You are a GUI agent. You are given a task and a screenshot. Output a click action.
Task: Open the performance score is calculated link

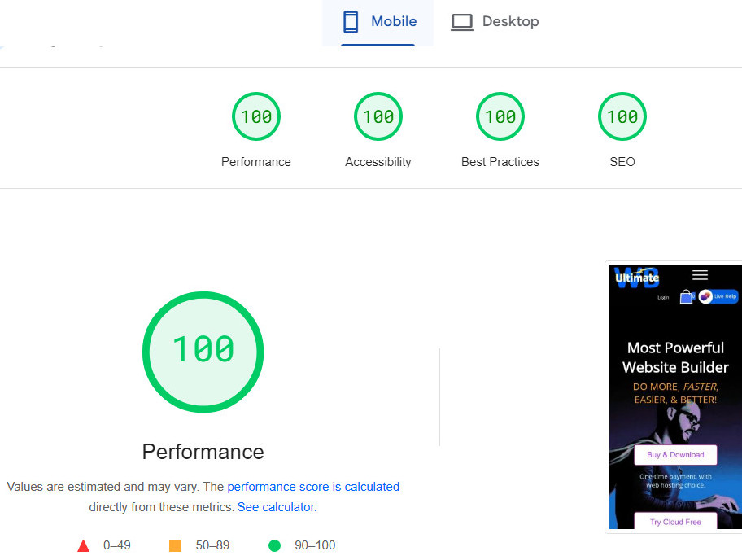pos(313,487)
